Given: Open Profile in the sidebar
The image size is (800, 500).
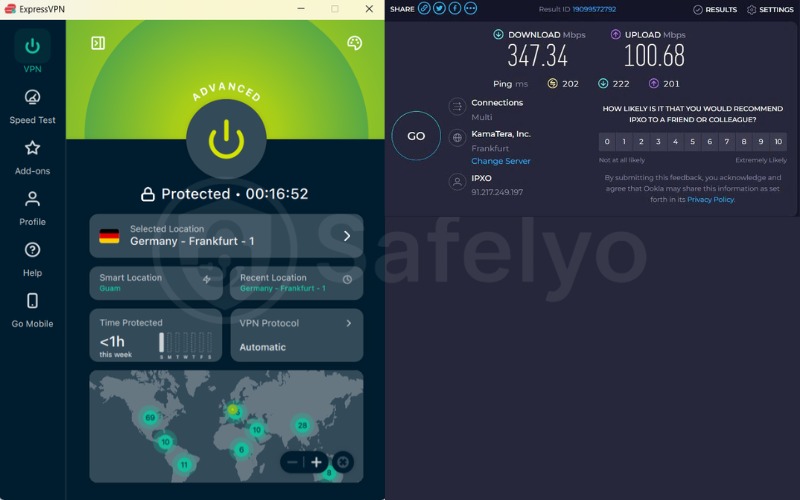Looking at the screenshot, I should [32, 208].
